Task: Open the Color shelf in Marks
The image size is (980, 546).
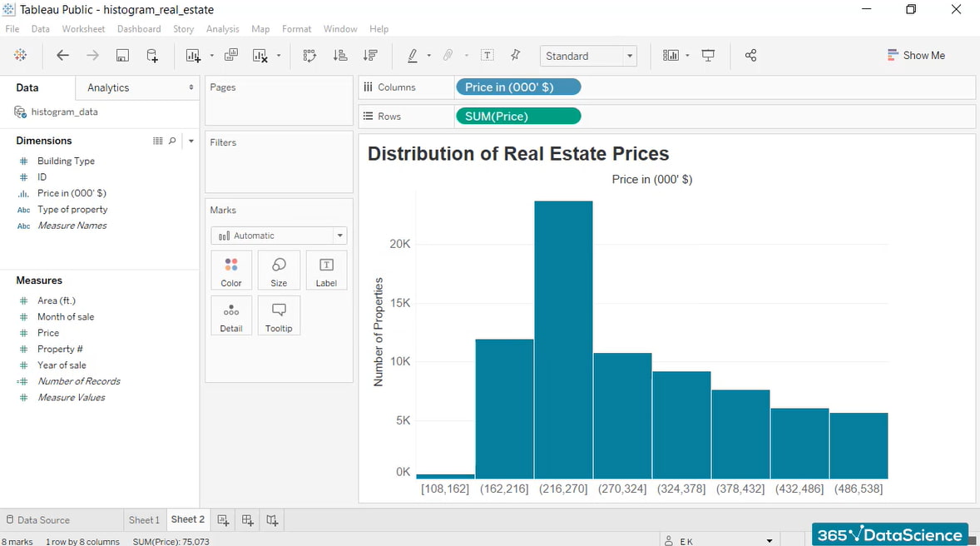Action: (230, 270)
